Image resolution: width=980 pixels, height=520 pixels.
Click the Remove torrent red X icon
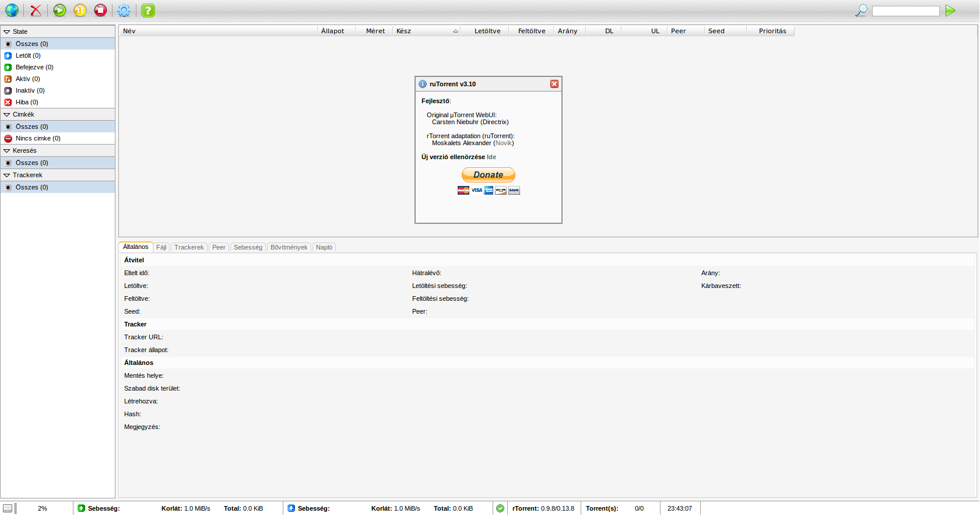click(x=36, y=10)
